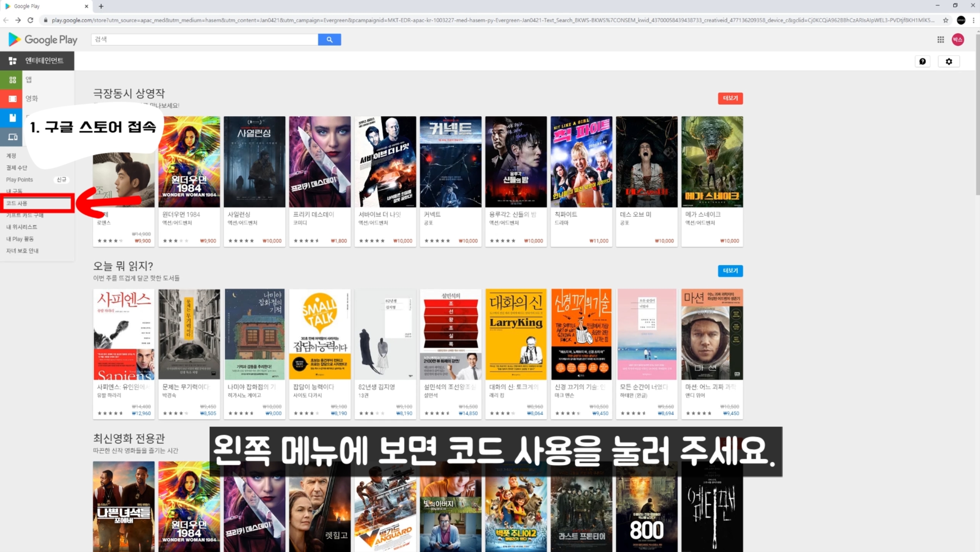Image resolution: width=980 pixels, height=552 pixels.
Task: Click the blue 더보기 button for books
Action: point(730,271)
